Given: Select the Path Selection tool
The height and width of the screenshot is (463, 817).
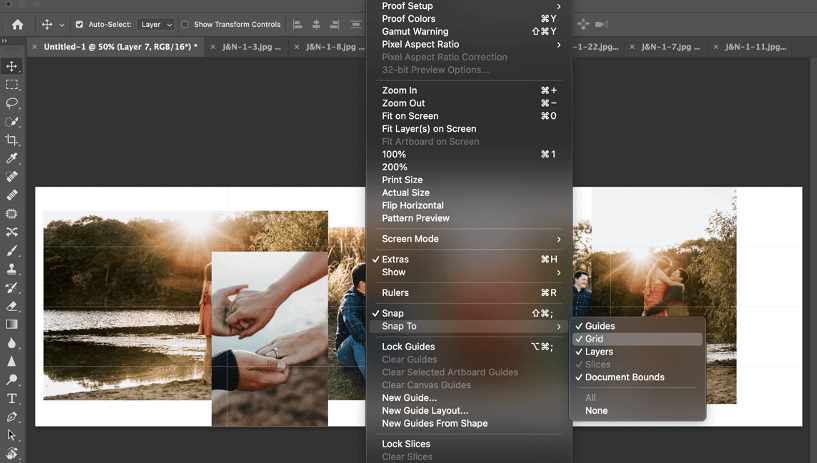Looking at the screenshot, I should [x=11, y=435].
